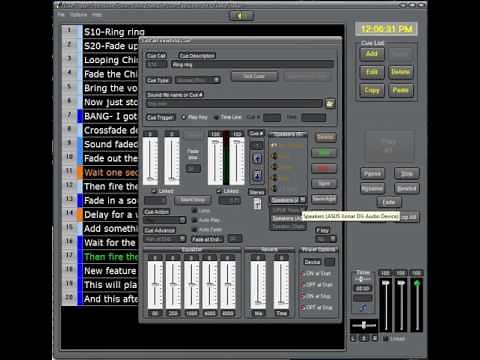Open the Options menu
The image size is (480, 360).
tap(78, 15)
